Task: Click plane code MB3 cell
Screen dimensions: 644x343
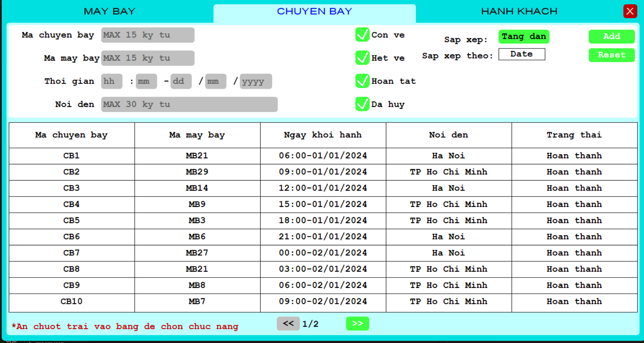Action: 197,221
